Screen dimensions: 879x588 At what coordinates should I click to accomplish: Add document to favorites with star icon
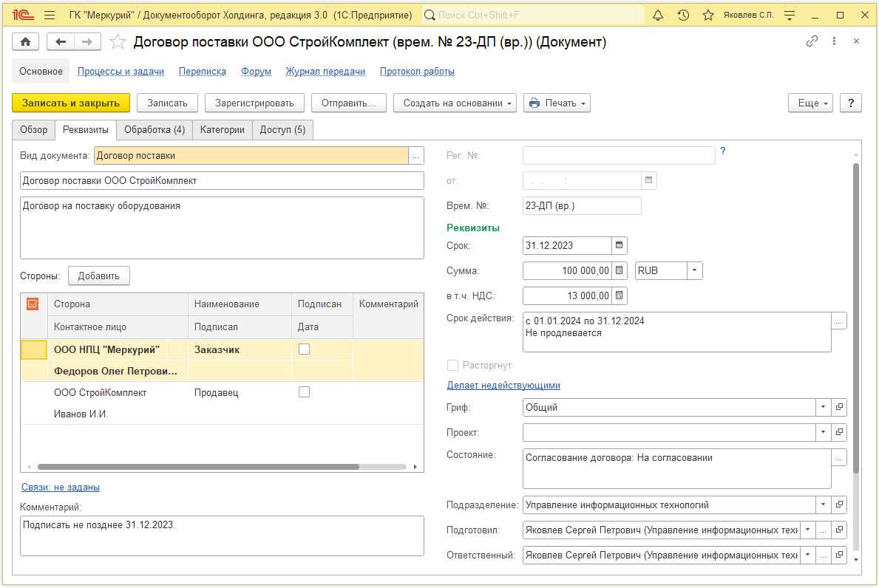pyautogui.click(x=117, y=42)
